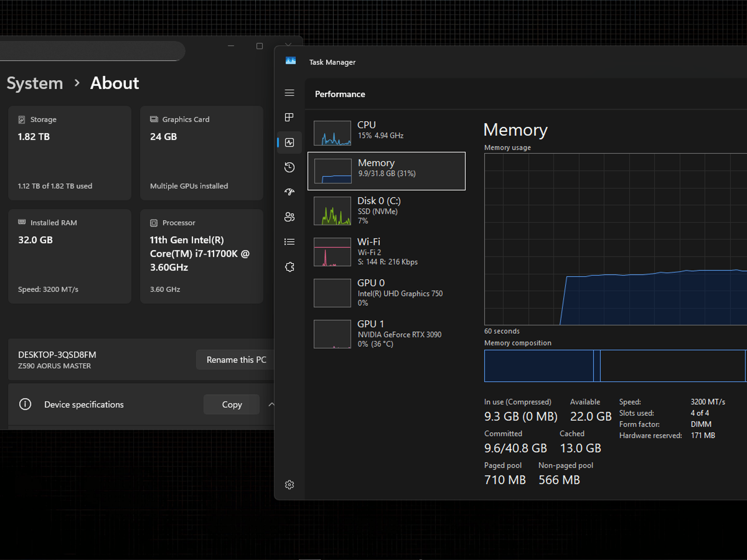Copy the device specifications
The width and height of the screenshot is (747, 560).
[232, 404]
